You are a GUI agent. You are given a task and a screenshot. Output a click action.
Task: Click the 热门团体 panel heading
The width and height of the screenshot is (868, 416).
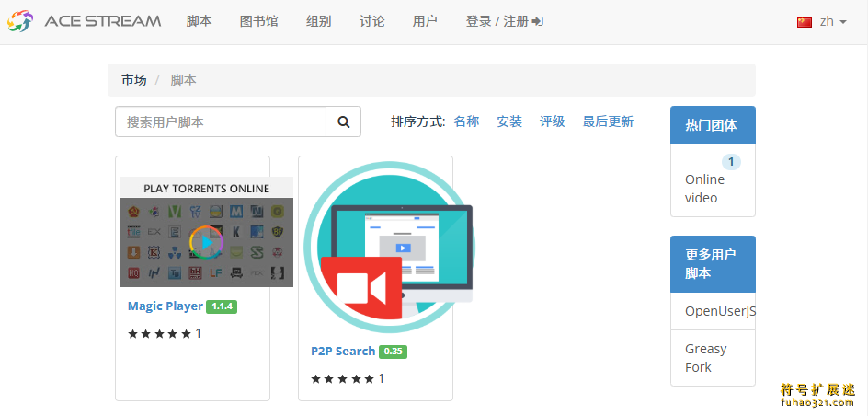tap(713, 125)
